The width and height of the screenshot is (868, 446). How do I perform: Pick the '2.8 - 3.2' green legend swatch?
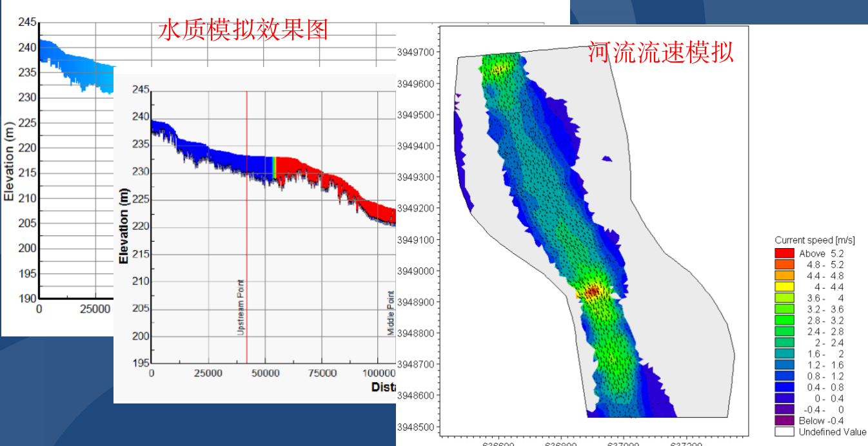[784, 320]
